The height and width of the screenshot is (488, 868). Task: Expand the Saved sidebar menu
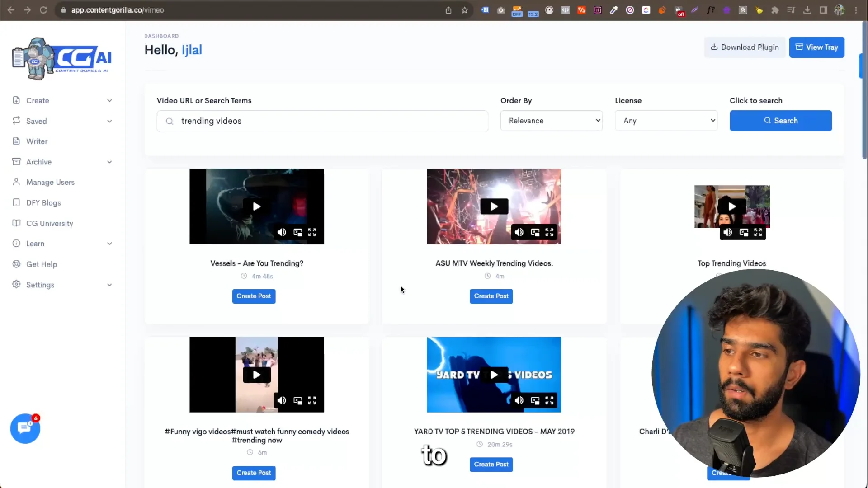62,121
